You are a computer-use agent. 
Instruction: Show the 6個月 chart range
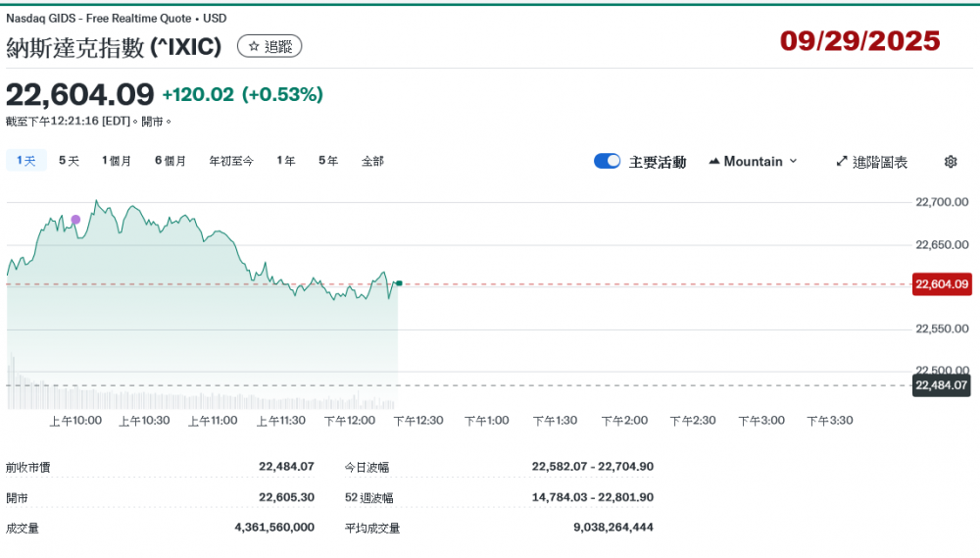(171, 161)
